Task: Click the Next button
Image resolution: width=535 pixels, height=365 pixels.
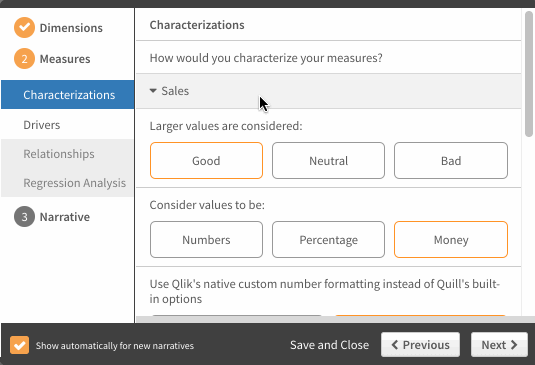Action: pos(499,345)
